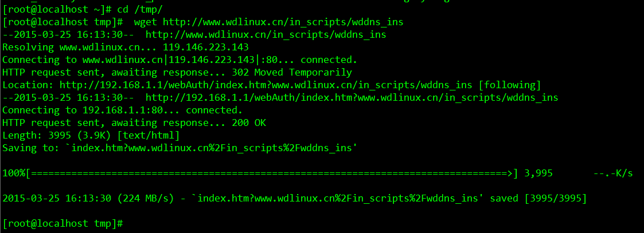Click the second timestamped URL for webAuth/index.htm
This screenshot has width=644, height=233.
coord(352,97)
